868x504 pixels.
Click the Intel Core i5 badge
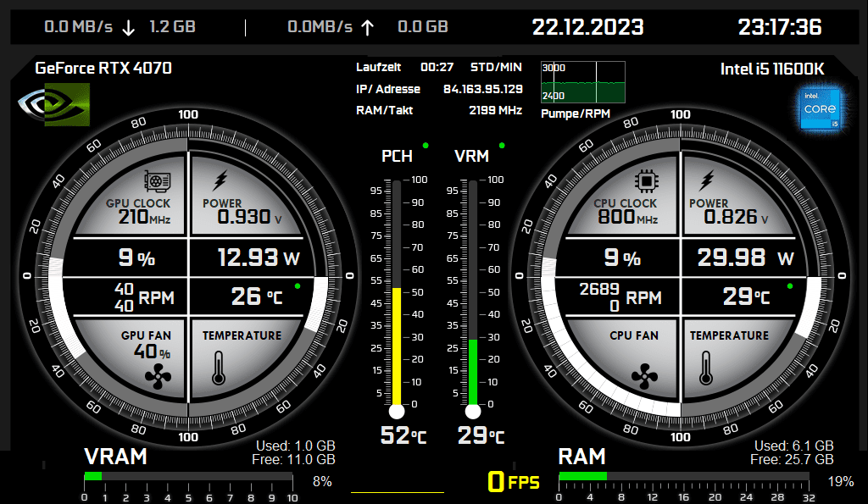tap(821, 109)
